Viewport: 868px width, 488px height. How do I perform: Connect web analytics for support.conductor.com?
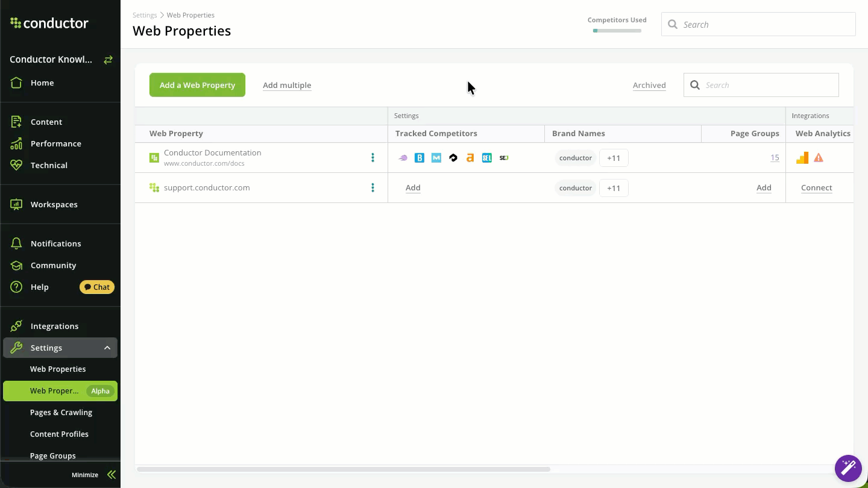[817, 188]
